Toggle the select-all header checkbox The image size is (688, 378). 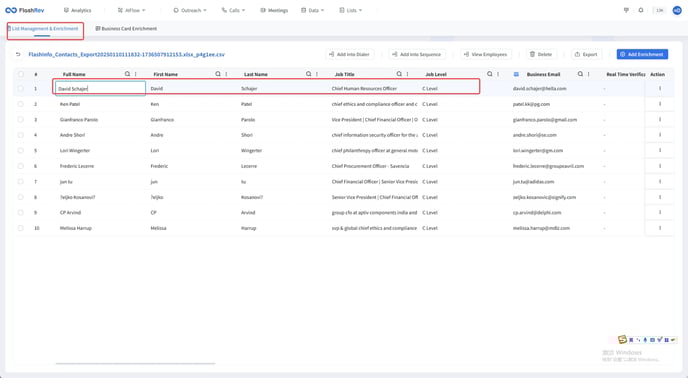21,74
